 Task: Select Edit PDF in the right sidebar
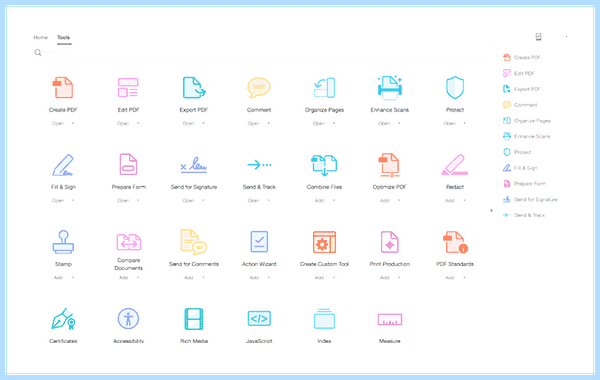click(x=518, y=73)
